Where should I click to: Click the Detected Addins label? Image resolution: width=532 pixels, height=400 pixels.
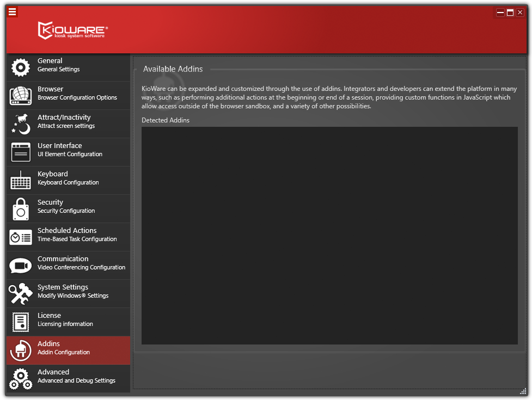coord(165,120)
